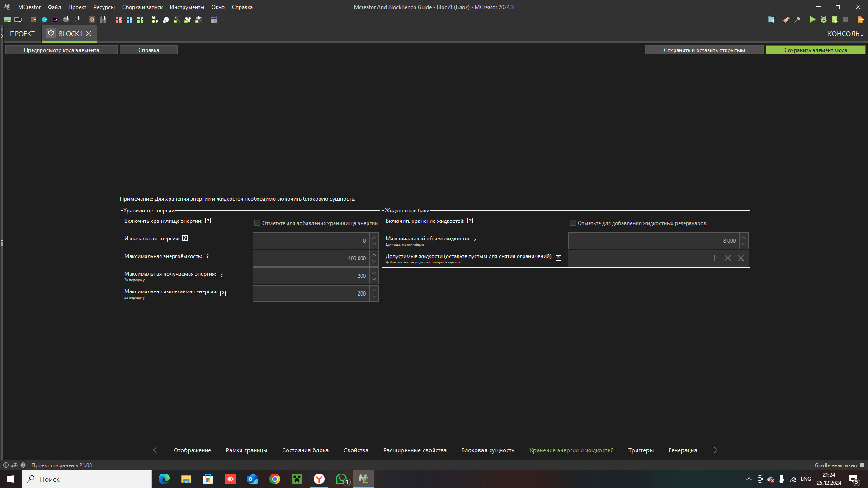Image resolution: width=868 pixels, height=488 pixels.
Task: Switch to the Триггеры page tab
Action: click(x=641, y=450)
